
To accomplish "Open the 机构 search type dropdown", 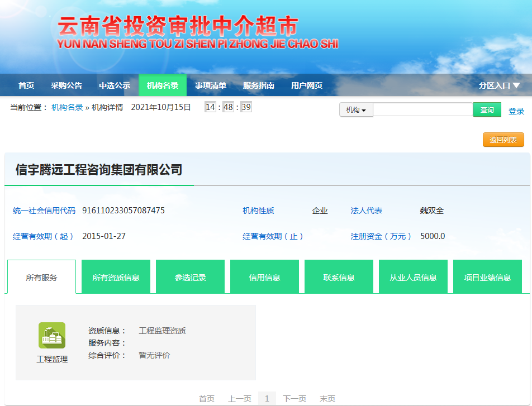I will coord(356,109).
